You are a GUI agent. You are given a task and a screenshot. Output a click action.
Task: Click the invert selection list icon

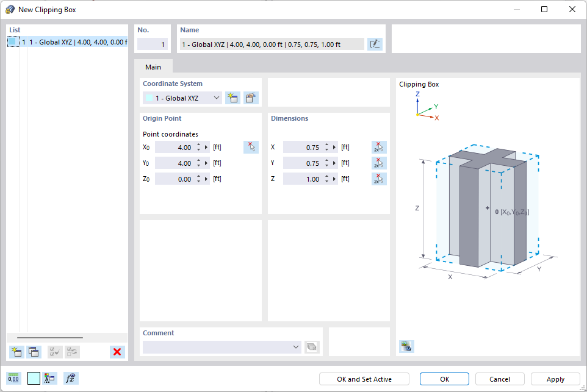point(72,352)
